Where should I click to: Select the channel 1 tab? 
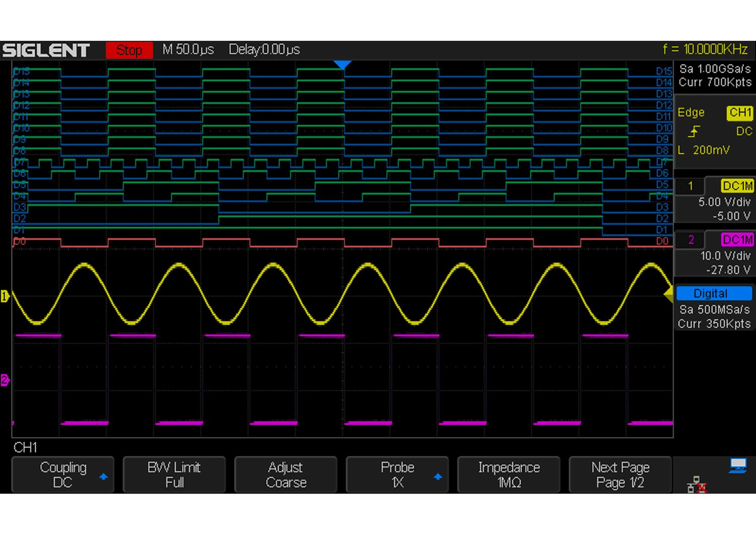690,186
